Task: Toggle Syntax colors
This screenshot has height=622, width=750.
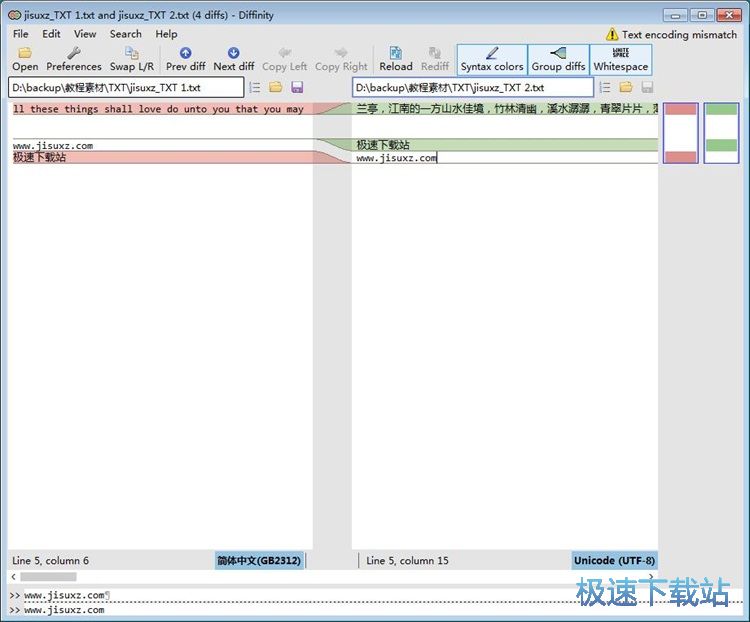Action: [x=492, y=59]
